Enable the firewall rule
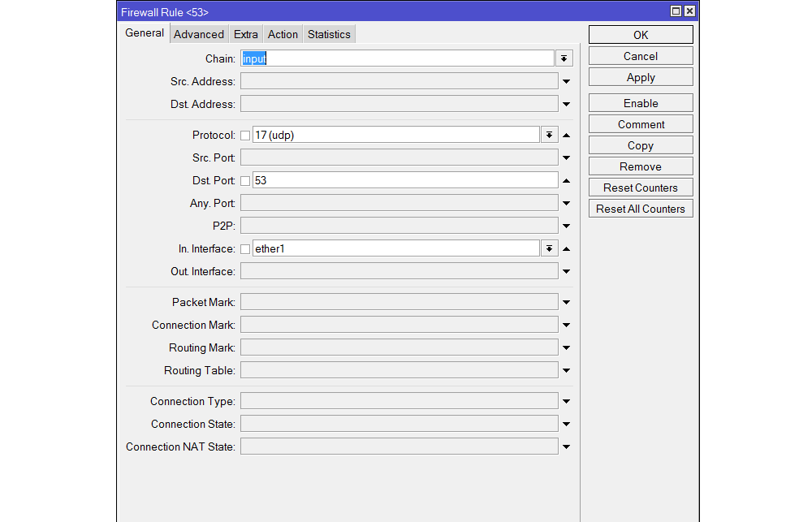 (641, 103)
